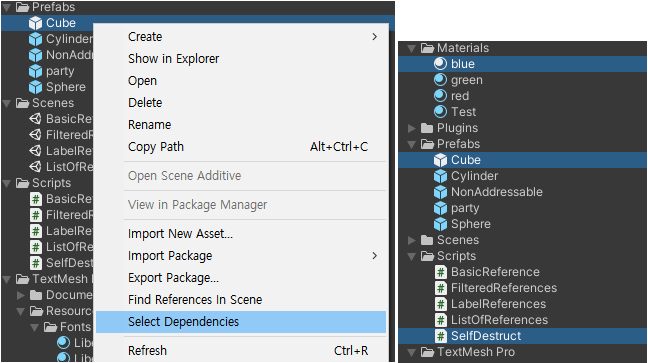The width and height of the screenshot is (648, 363).
Task: Choose Export Package...
Action: 242,277
